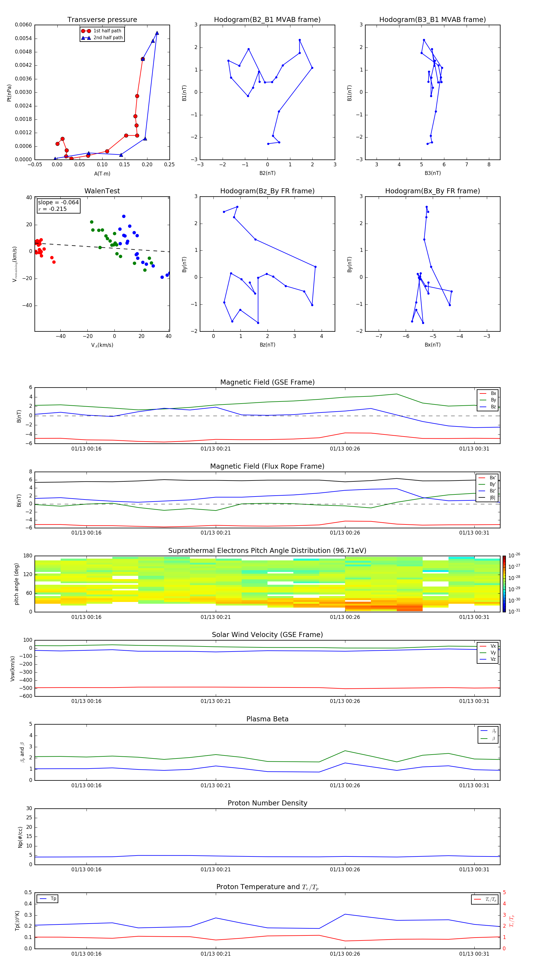
Task: Click the 'Tp' legend entry
Action: pos(48,899)
